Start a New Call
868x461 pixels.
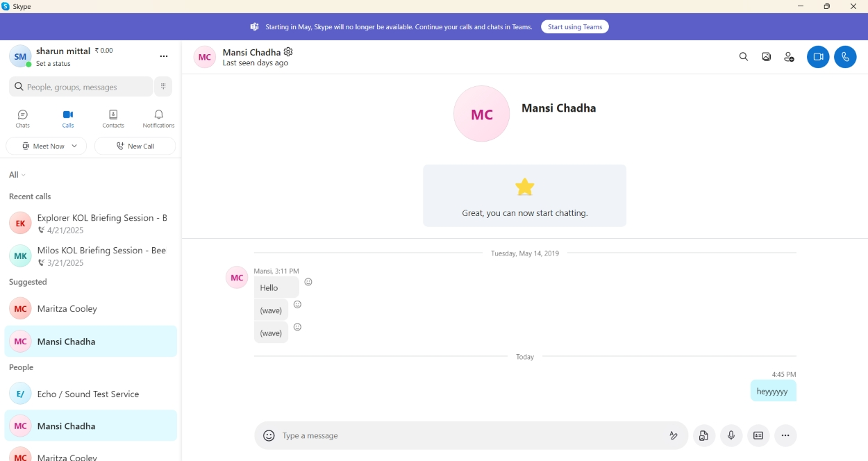(x=135, y=146)
